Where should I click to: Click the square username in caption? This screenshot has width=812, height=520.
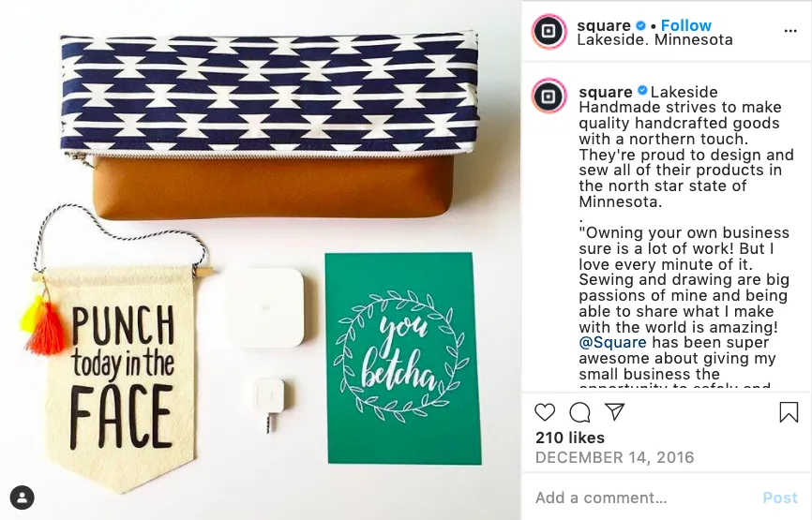606,92
